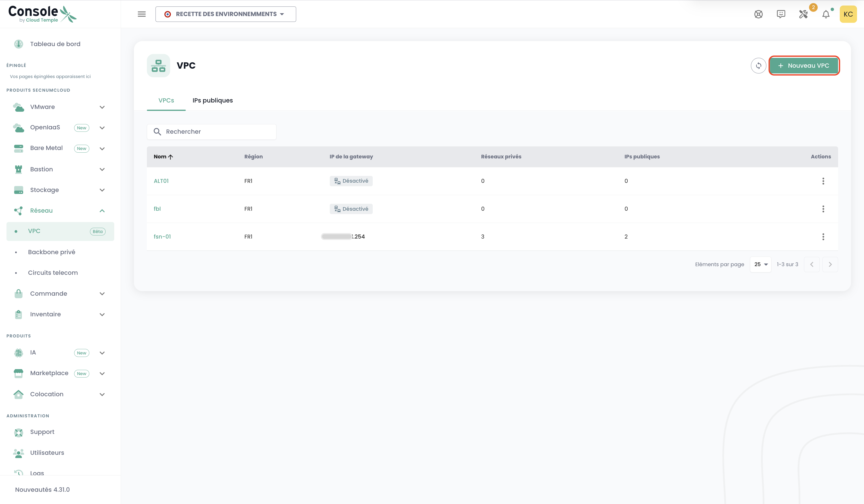The width and height of the screenshot is (864, 504).
Task: Toggle the hamburger sidebar menu
Action: click(142, 14)
